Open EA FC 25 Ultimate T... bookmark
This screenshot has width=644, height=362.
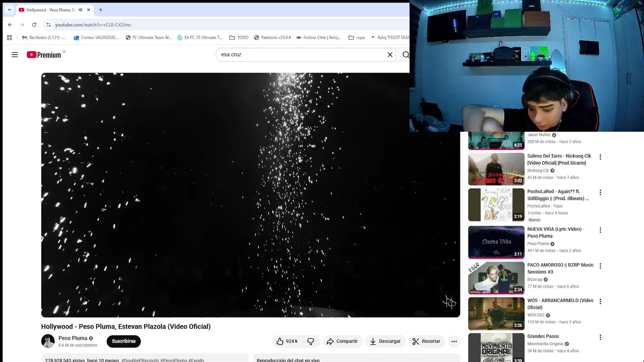click(x=200, y=37)
